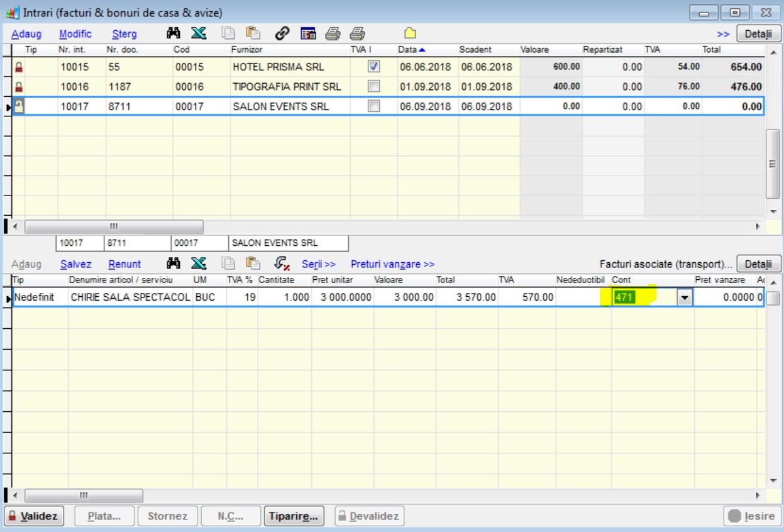Click Sterg to delete the selected invoice

(x=124, y=33)
